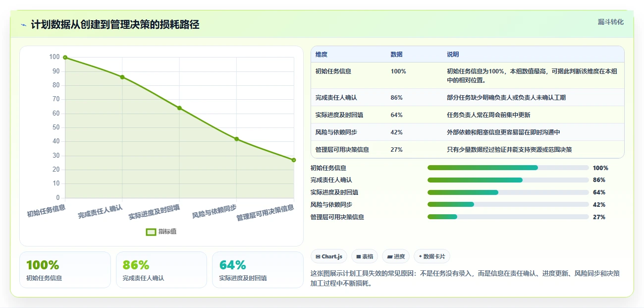Click the dashboard title 计划数据从创建到管理决策的损耗路径
The height and width of the screenshot is (308, 644).
pos(115,25)
